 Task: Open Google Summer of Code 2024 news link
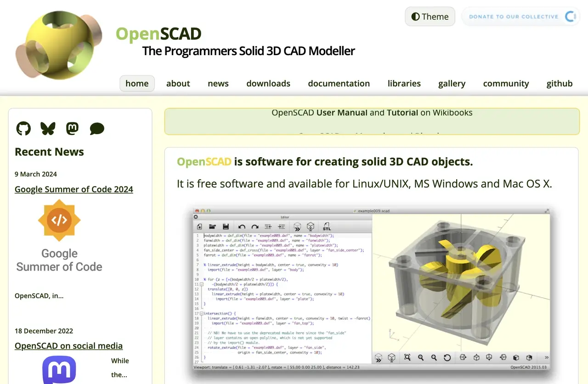click(74, 189)
